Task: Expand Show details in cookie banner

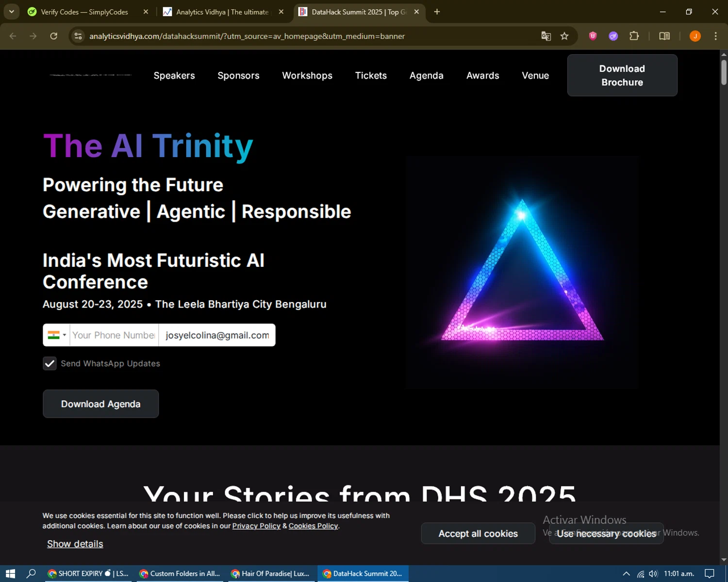Action: pos(75,544)
